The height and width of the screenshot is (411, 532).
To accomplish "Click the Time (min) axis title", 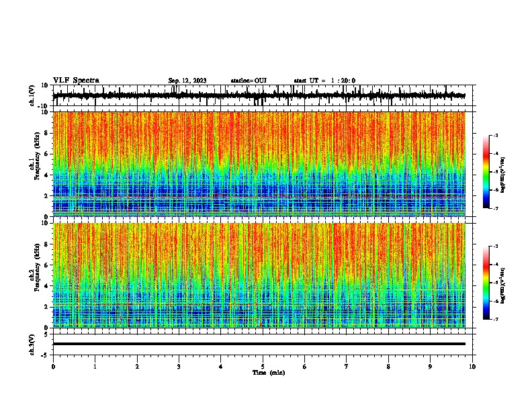I will coord(269,373).
